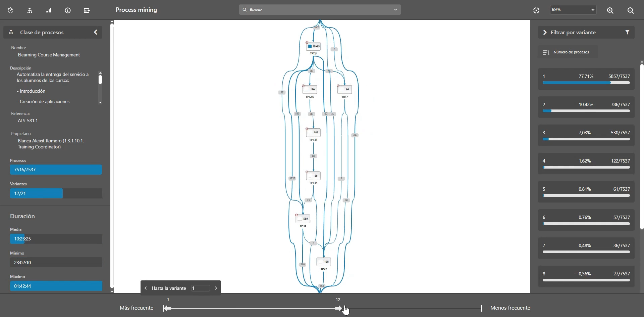Collapse the Clase de procesos panel
Image resolution: width=644 pixels, height=317 pixels.
click(x=96, y=32)
